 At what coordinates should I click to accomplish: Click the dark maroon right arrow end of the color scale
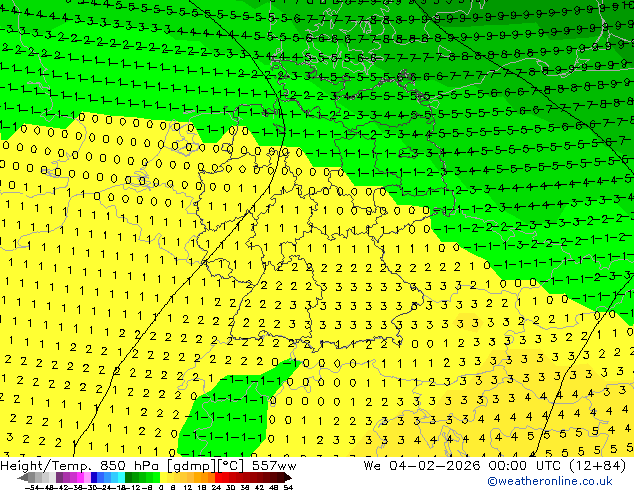point(287,478)
